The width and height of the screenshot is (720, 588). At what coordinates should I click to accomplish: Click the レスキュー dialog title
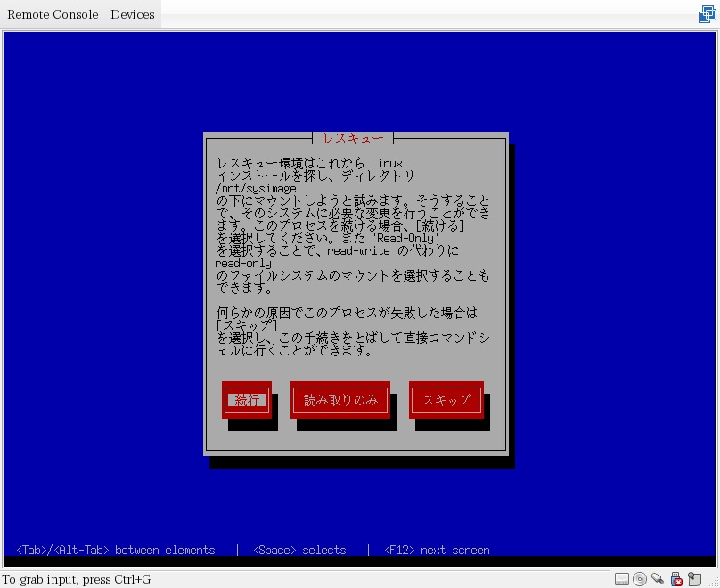point(353,138)
